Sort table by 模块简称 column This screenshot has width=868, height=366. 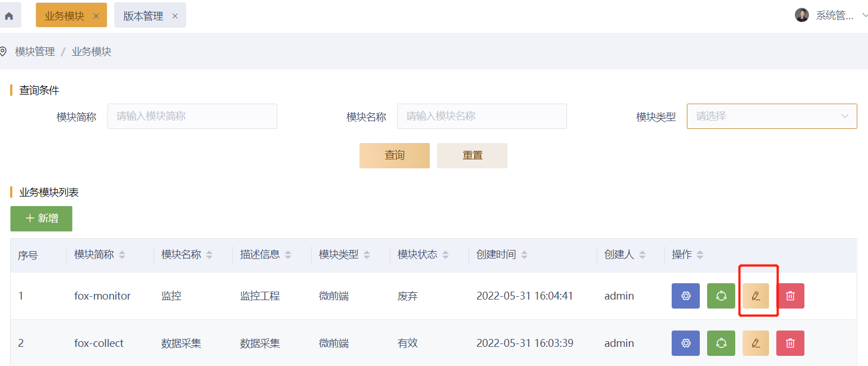pos(122,255)
